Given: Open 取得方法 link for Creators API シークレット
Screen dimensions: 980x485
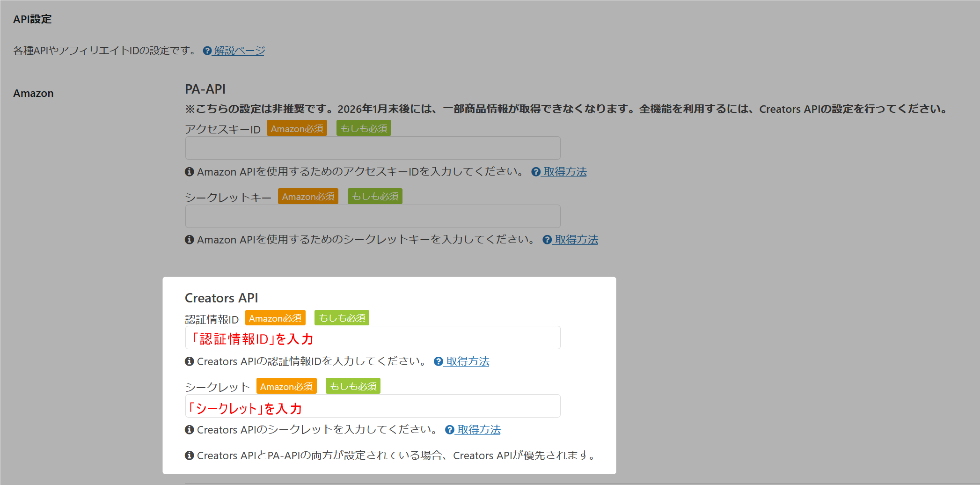Looking at the screenshot, I should click(479, 430).
